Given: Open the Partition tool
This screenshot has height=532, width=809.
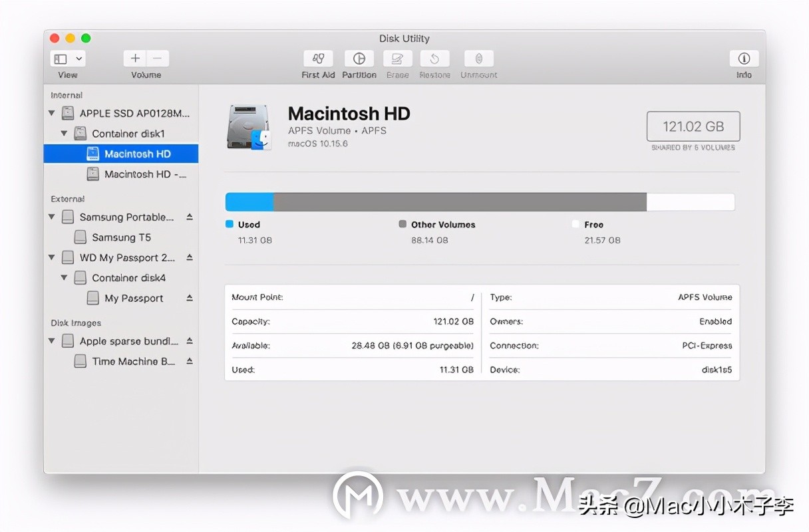Looking at the screenshot, I should click(x=359, y=59).
